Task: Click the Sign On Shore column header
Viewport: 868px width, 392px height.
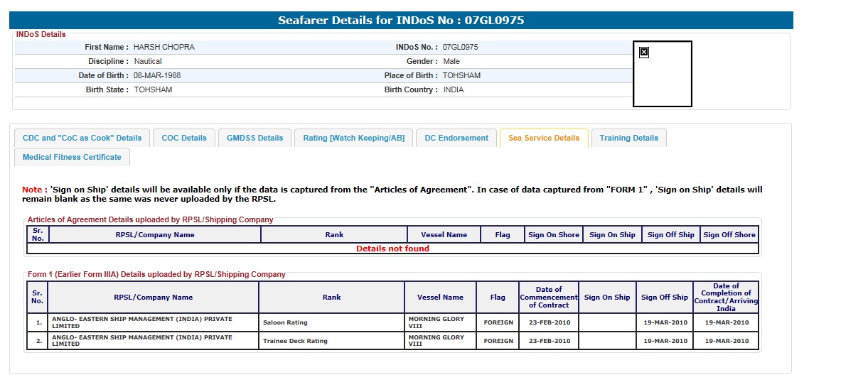Action: pos(554,235)
